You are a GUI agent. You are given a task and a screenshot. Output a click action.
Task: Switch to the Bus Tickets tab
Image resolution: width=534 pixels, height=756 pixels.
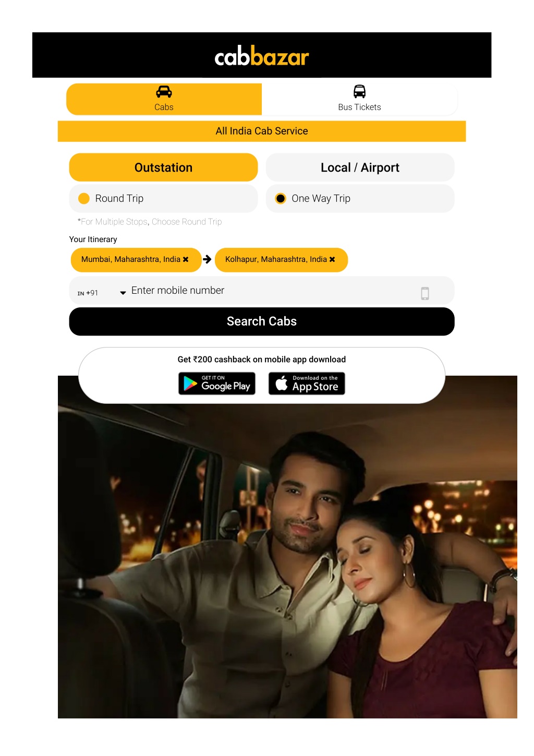359,99
